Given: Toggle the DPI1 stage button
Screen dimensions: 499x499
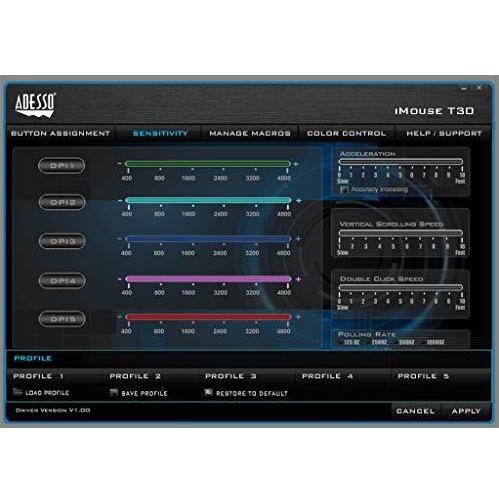Looking at the screenshot, I should coord(62,166).
